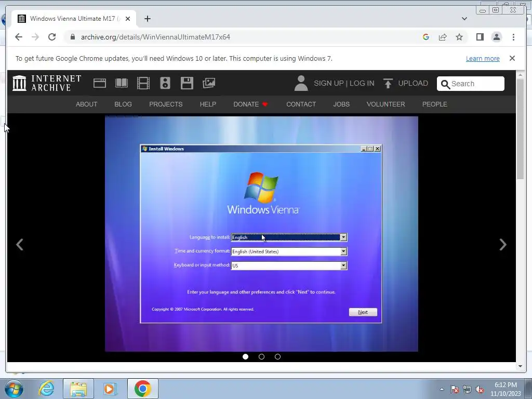The image size is (532, 399).
Task: Click the scrollbar up arrow
Action: click(x=520, y=74)
